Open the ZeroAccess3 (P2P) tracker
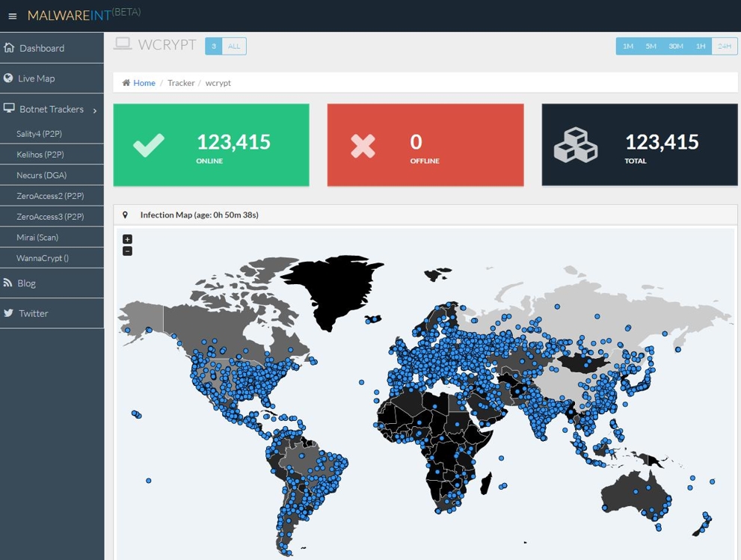 [x=52, y=217]
